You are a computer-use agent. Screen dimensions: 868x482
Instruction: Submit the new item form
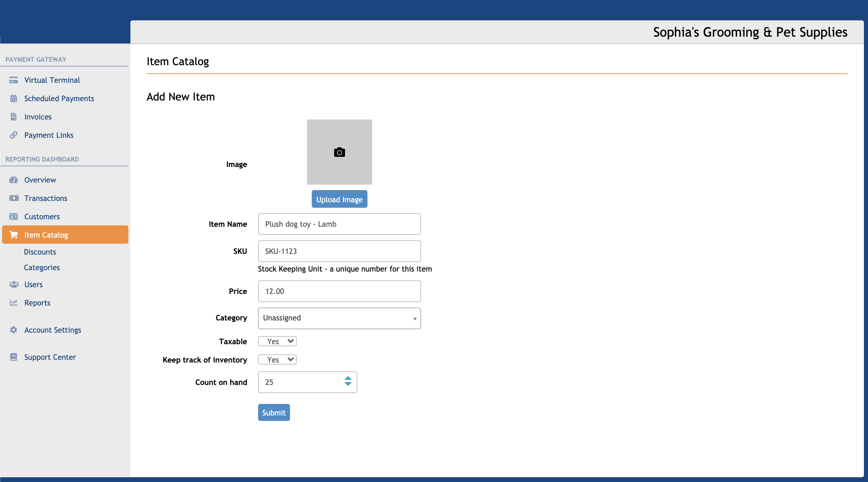[x=274, y=412]
